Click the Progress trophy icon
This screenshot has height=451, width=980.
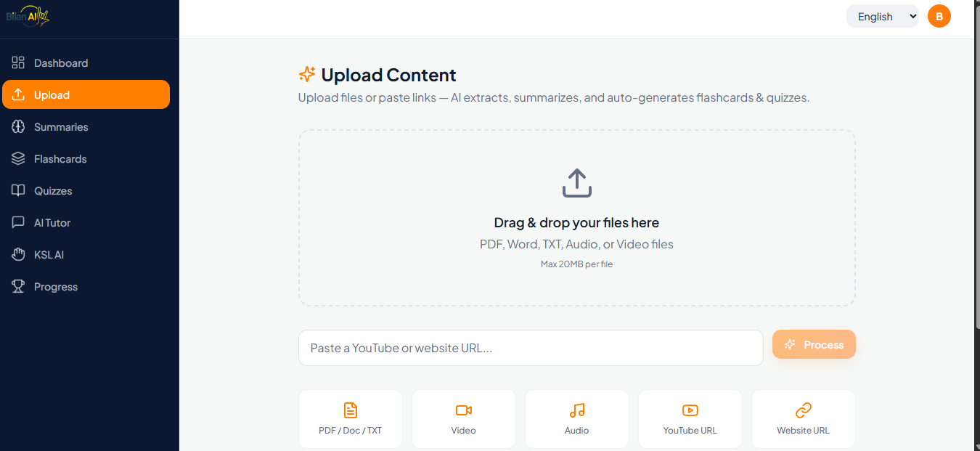tap(18, 287)
